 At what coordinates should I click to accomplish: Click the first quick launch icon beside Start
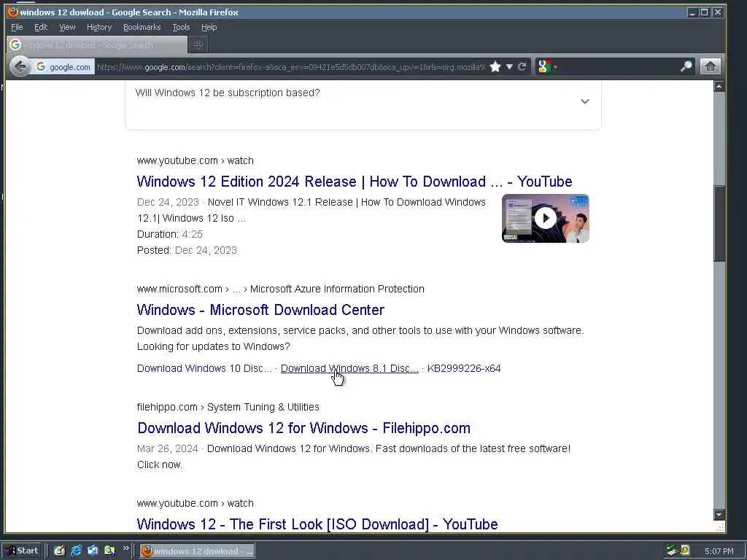click(x=60, y=551)
